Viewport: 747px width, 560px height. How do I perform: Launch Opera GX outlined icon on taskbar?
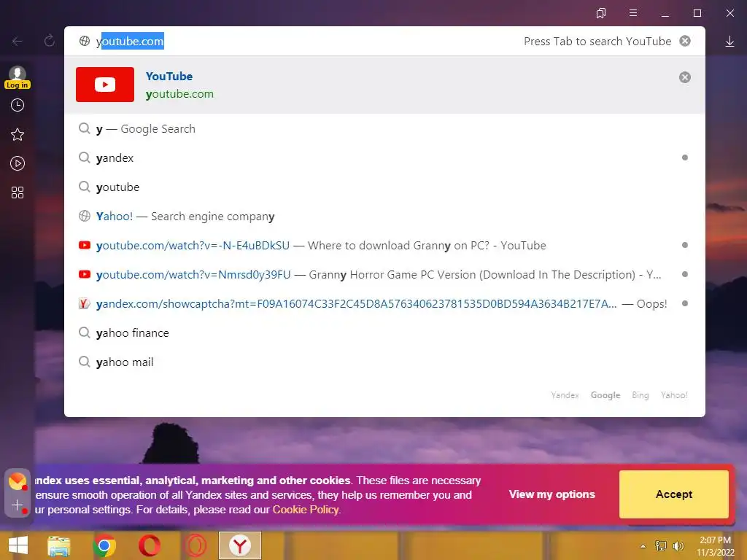[x=196, y=546]
